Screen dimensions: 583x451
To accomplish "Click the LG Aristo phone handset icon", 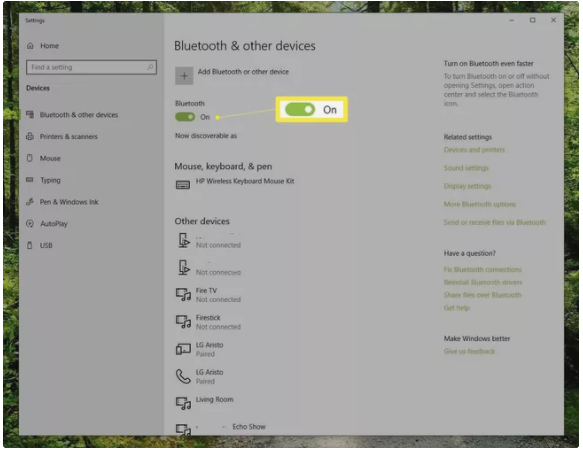I will point(183,376).
